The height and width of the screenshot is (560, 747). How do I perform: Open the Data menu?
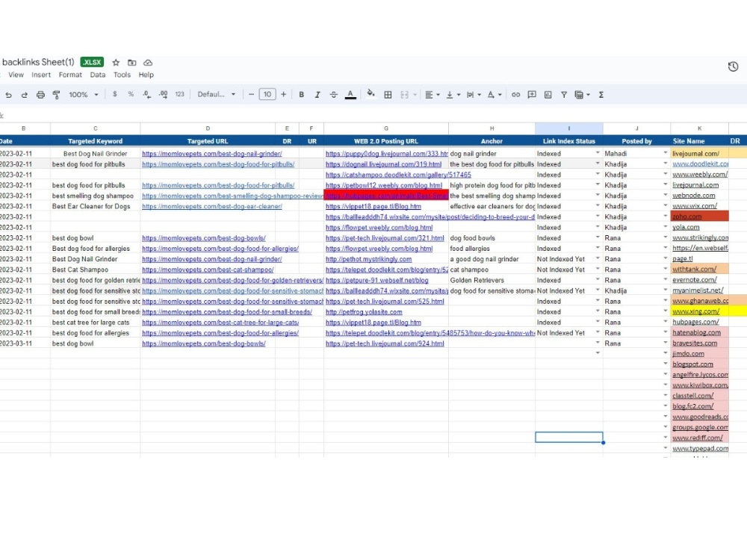coord(98,75)
